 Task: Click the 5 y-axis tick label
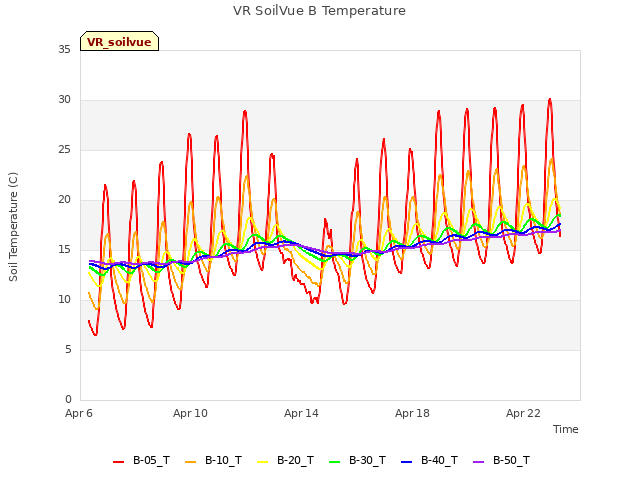68,350
